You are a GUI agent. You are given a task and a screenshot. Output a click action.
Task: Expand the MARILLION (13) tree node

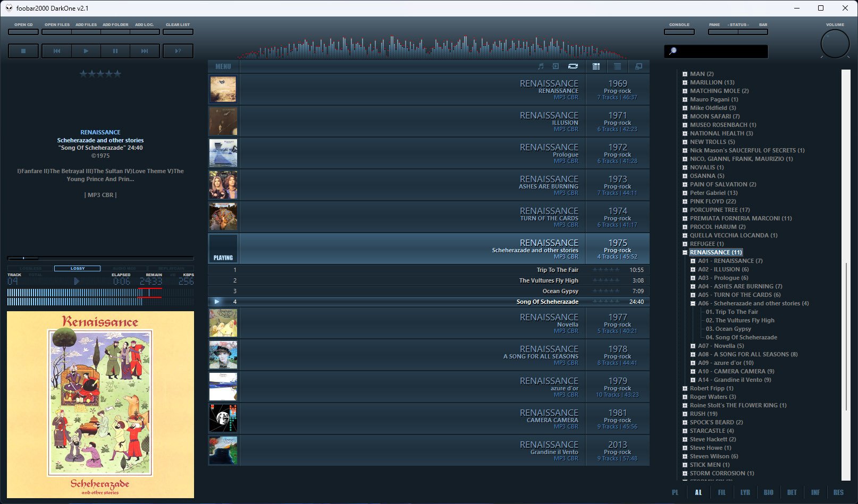[x=685, y=82]
